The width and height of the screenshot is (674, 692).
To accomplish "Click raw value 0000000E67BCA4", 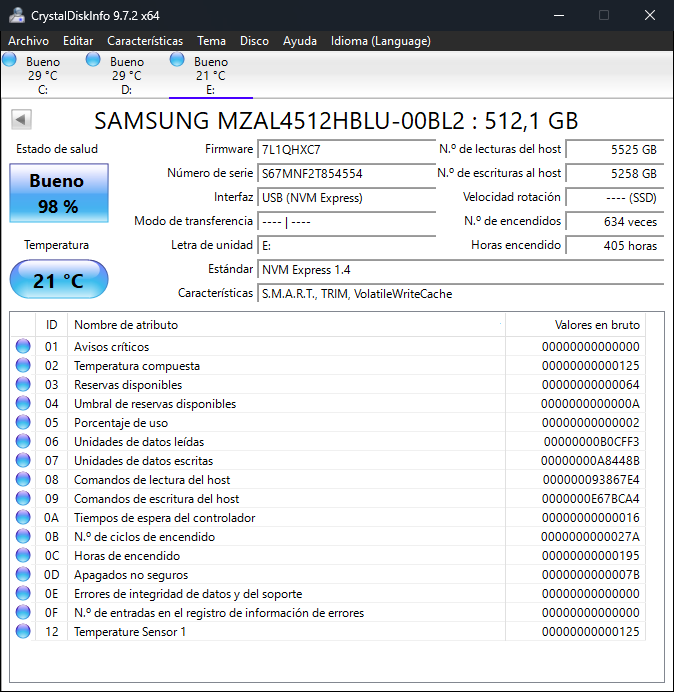I will pyautogui.click(x=591, y=499).
